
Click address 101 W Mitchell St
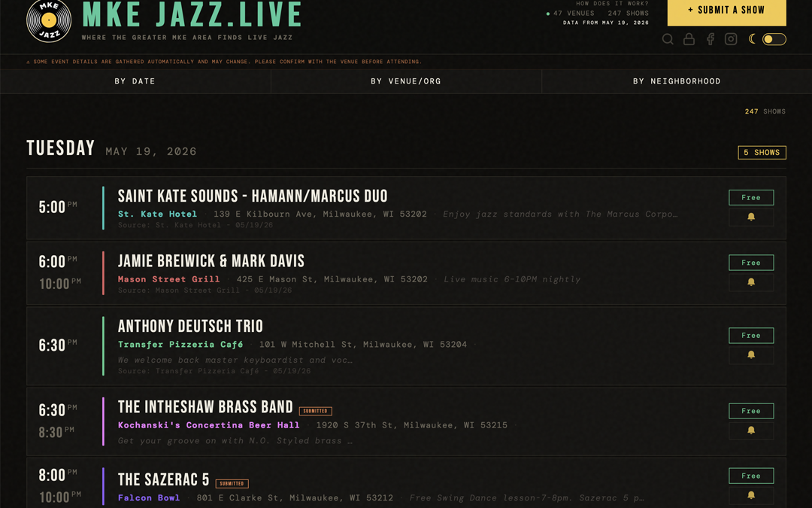point(363,345)
